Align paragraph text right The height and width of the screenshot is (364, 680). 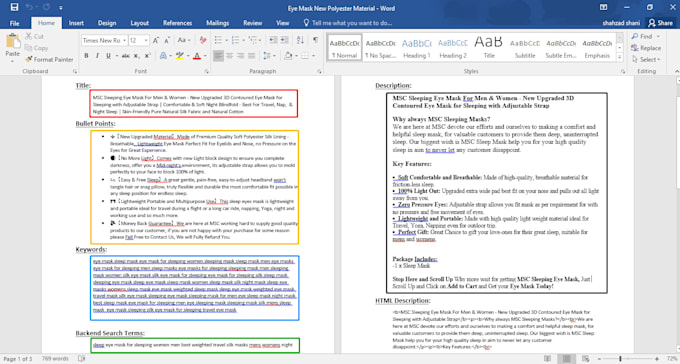pyautogui.click(x=240, y=56)
